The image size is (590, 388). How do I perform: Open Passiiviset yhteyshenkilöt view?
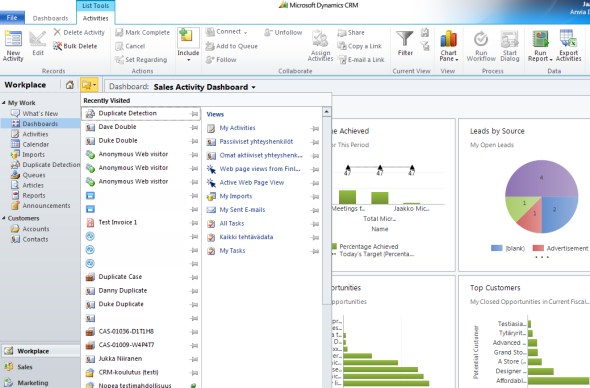pos(256,142)
